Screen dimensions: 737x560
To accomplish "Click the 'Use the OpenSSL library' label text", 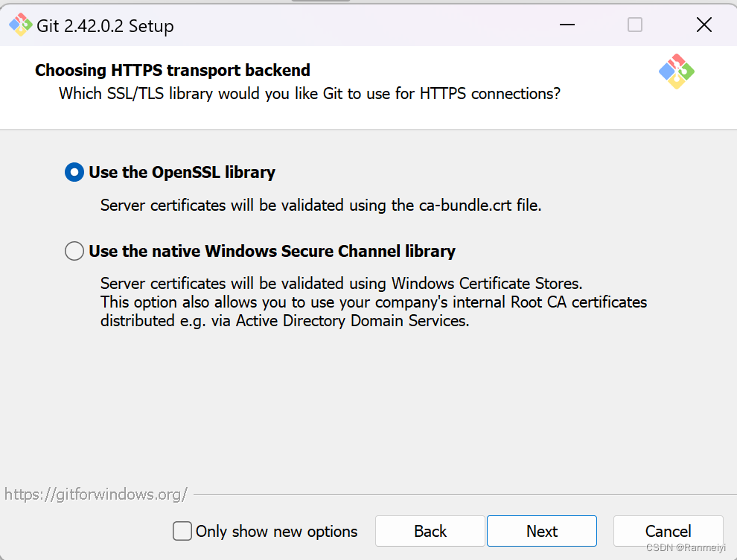I will click(182, 173).
